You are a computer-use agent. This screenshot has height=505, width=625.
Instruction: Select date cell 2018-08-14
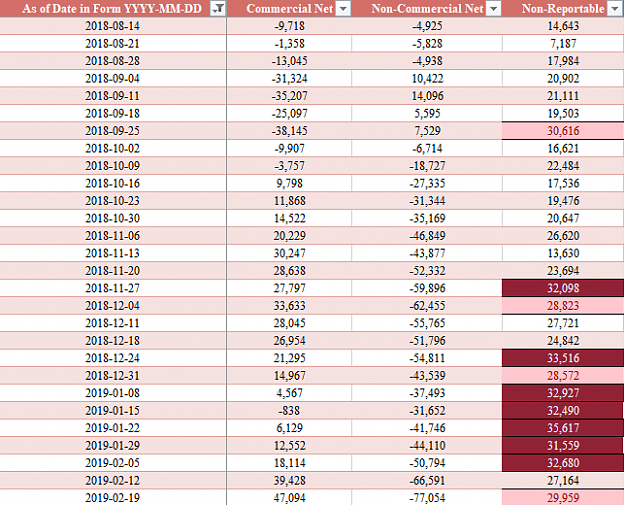[113, 26]
